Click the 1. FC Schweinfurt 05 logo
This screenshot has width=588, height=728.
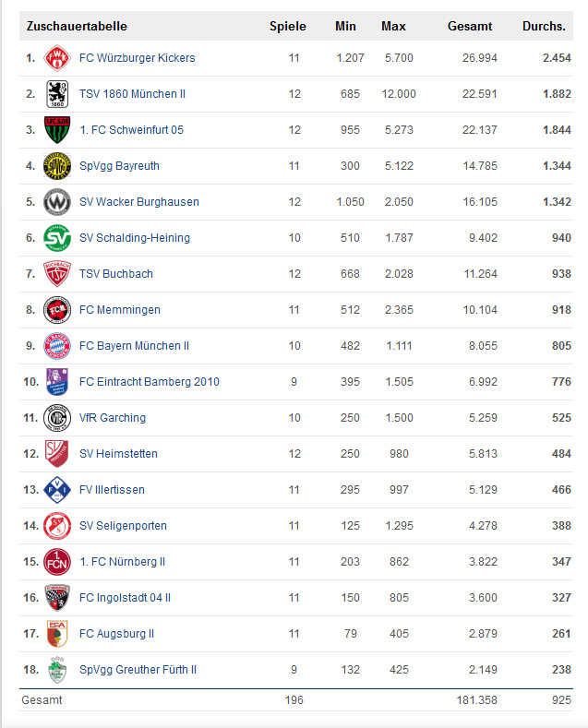click(x=57, y=130)
